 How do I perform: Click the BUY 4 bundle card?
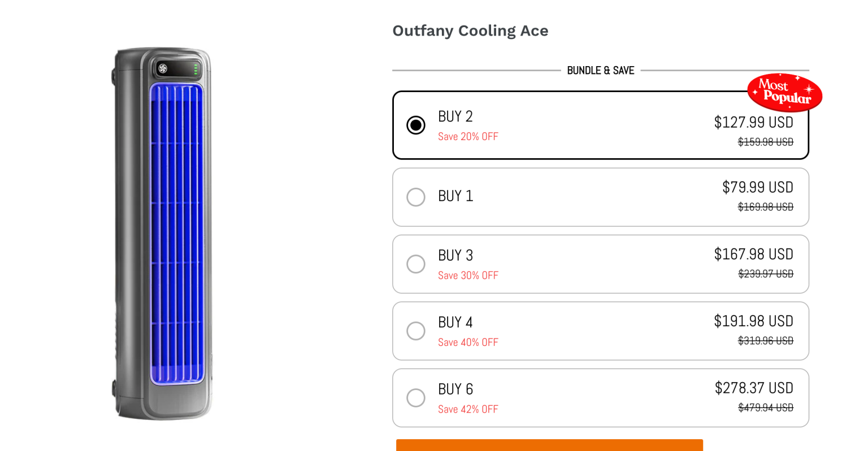tap(601, 331)
